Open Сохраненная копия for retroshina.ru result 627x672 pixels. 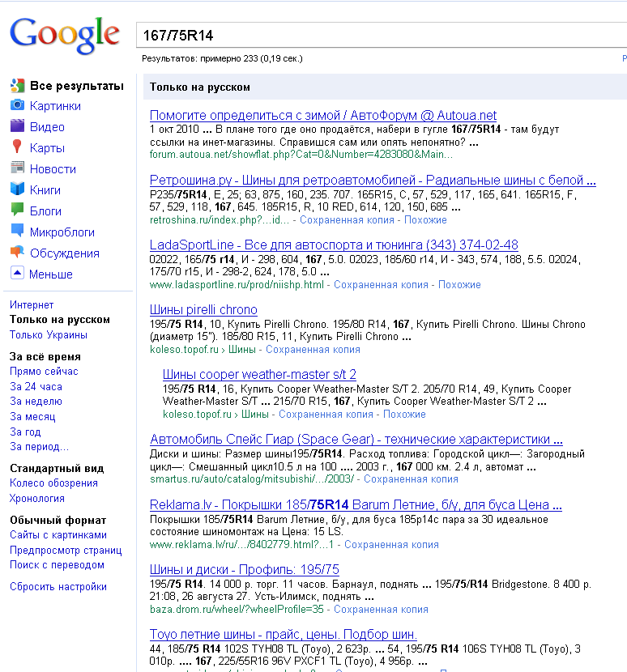[347, 220]
